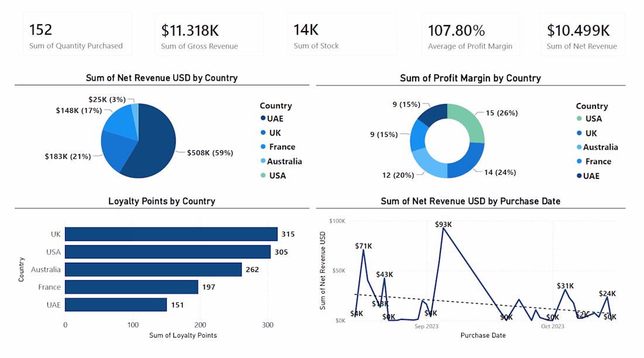644x358 pixels.
Task: Select the UAE loyalty points bar
Action: [x=116, y=305]
